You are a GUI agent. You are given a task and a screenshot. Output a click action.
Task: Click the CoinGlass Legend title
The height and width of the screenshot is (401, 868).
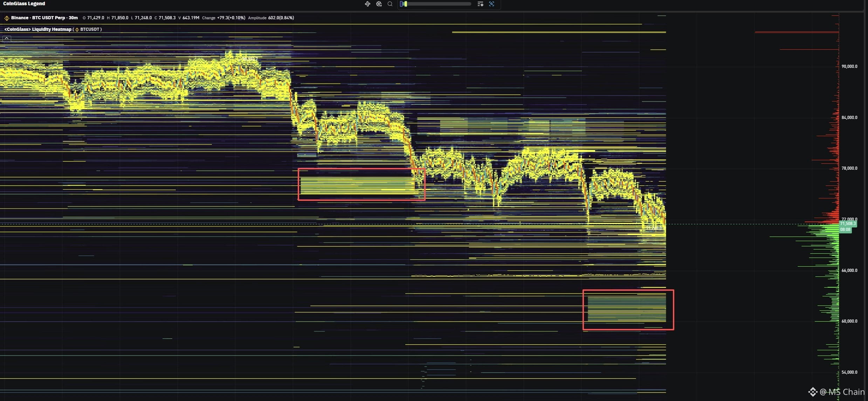click(24, 3)
